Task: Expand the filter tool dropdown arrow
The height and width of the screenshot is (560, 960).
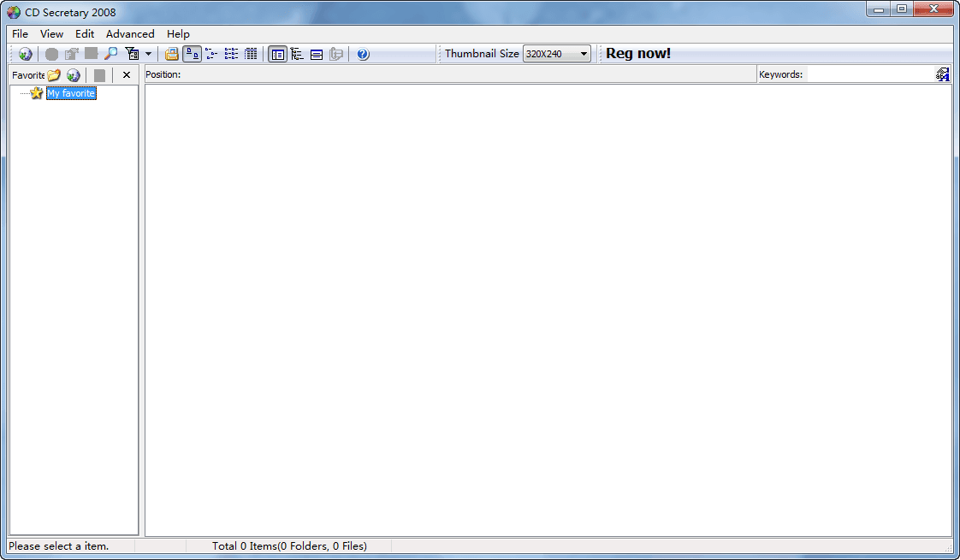Action: tap(148, 54)
